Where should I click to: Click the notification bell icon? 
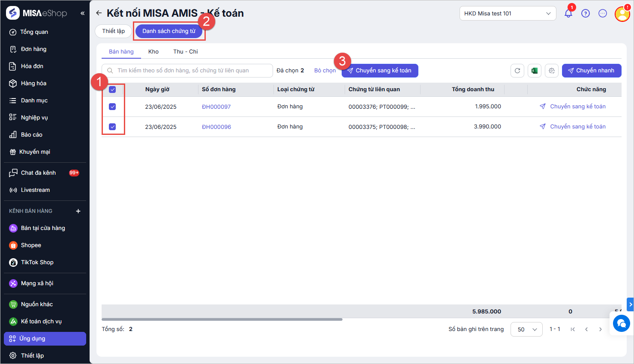click(568, 14)
